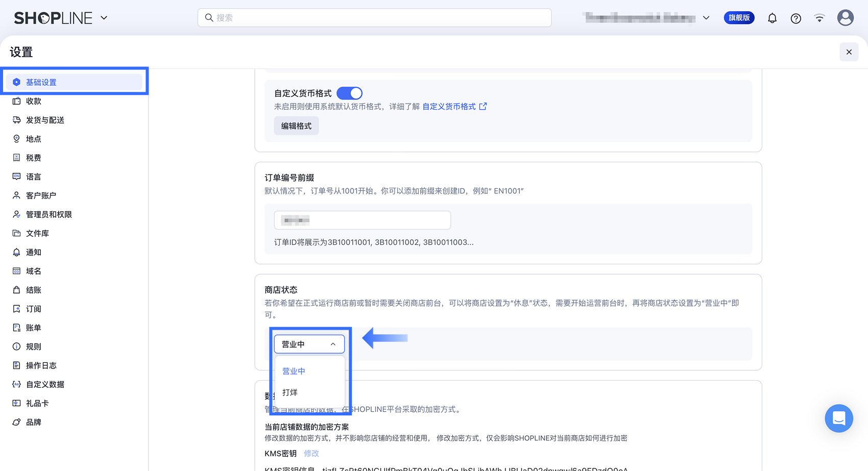Viewport: 868px width, 471px height.
Task: Expand the store name dropdown chevron
Action: [x=706, y=18]
